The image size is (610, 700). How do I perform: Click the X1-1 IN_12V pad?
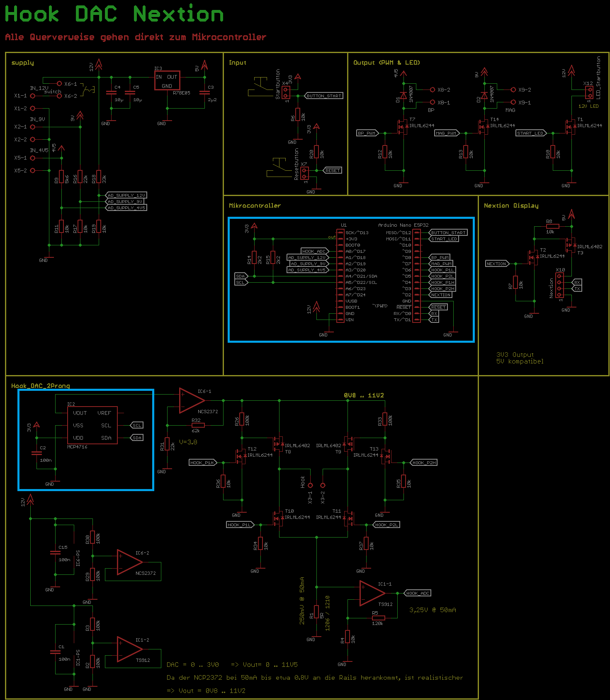tap(33, 96)
